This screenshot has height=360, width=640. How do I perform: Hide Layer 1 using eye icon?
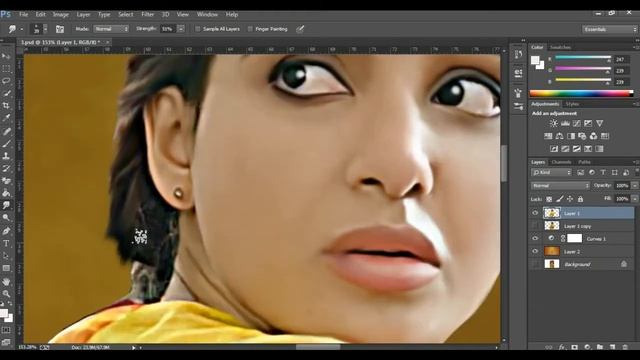coord(535,213)
